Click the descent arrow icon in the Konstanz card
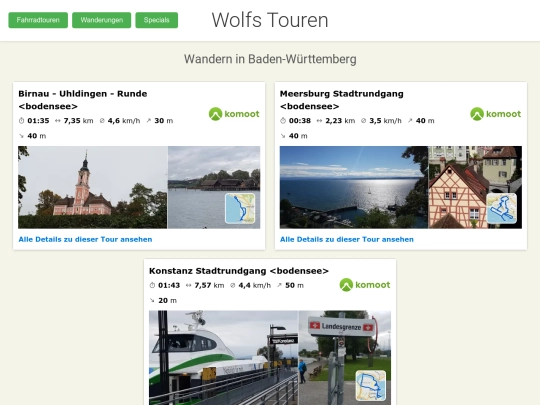This screenshot has width=540, height=405. [152, 300]
